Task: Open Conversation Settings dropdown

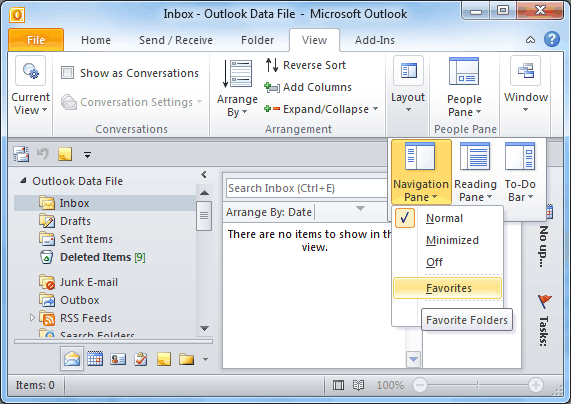Action: point(131,102)
